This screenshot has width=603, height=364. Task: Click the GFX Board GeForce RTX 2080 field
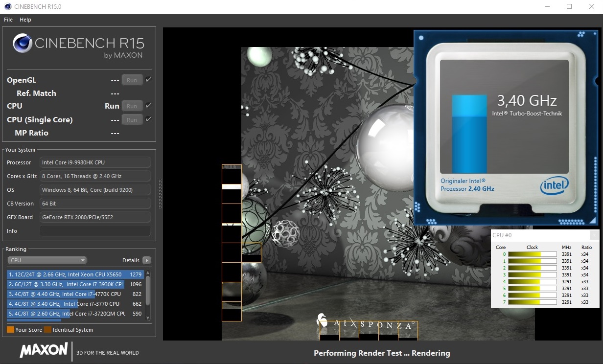95,217
